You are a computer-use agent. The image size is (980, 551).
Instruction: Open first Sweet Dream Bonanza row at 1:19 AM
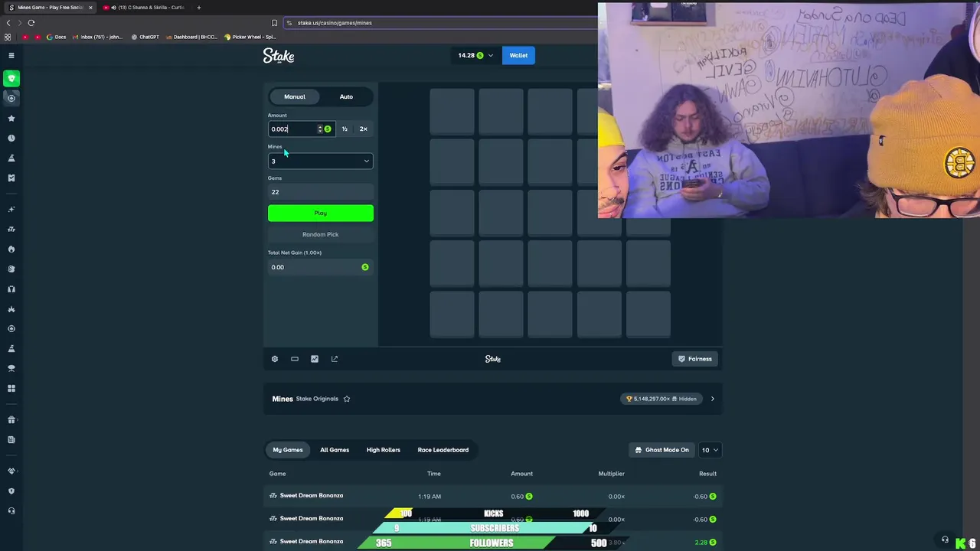tap(493, 496)
